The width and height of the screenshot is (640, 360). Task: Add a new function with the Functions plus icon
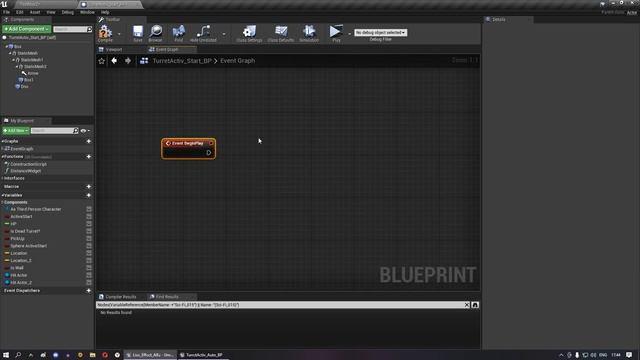[89, 157]
